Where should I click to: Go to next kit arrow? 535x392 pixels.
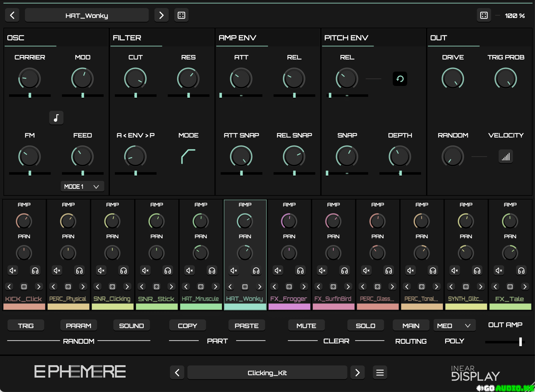click(x=358, y=373)
